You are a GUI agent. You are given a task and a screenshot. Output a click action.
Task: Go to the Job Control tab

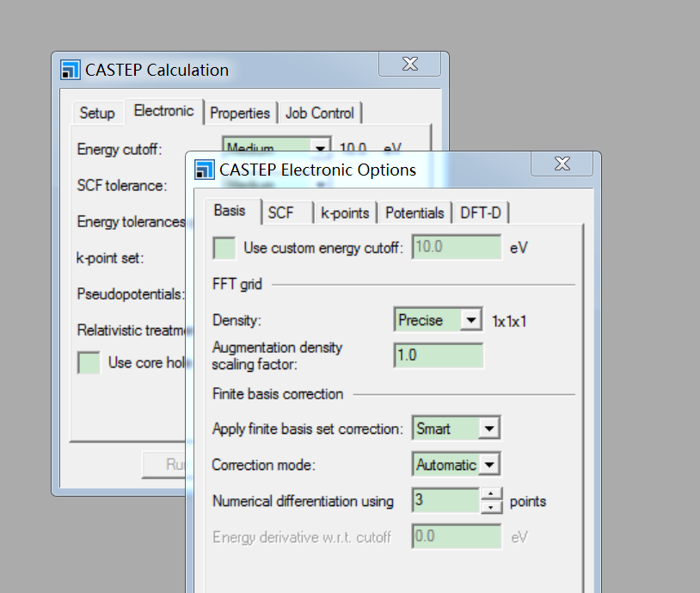pos(319,113)
